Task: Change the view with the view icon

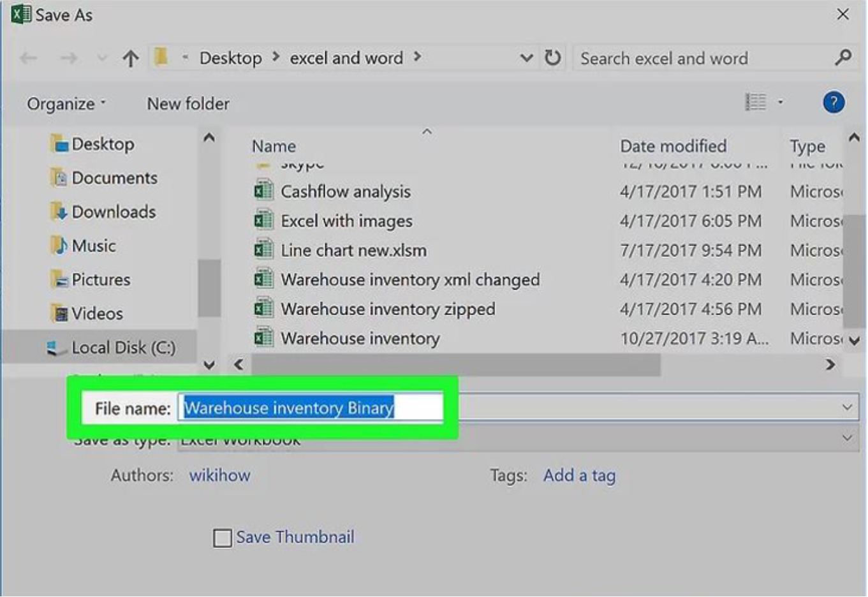Action: 756,102
